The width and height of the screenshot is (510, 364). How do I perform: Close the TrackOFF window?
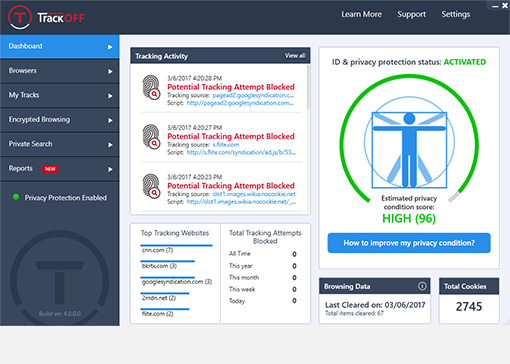[x=505, y=6]
